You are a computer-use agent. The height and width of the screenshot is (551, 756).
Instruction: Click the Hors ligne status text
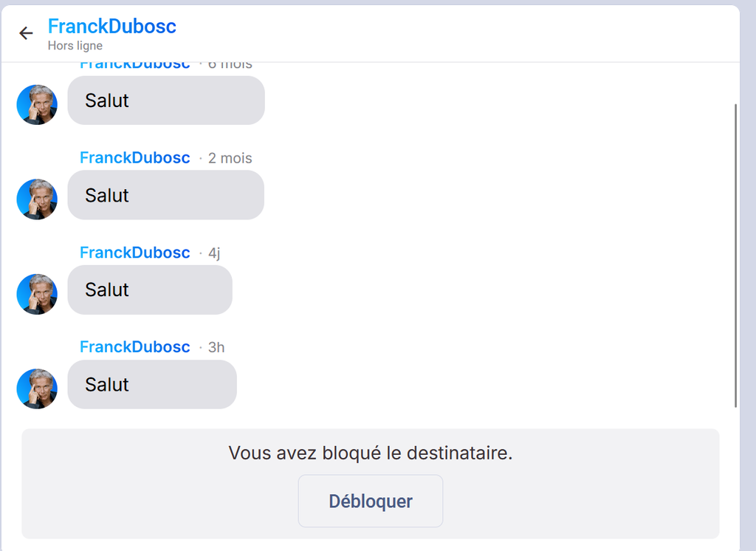pos(75,46)
